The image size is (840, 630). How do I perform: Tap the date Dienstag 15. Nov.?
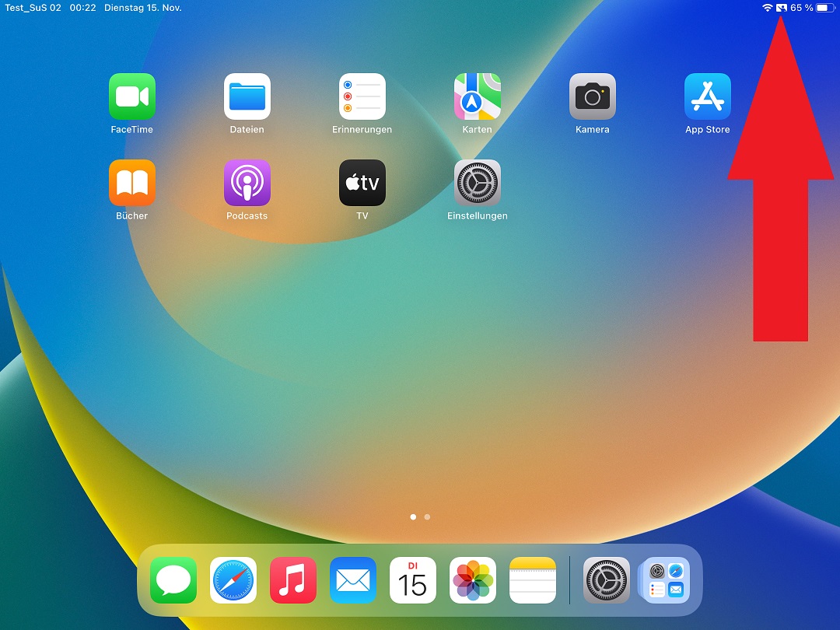tap(143, 8)
